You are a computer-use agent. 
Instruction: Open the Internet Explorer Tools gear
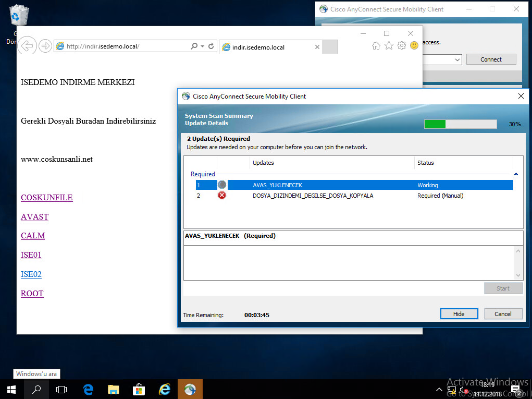[x=402, y=45]
